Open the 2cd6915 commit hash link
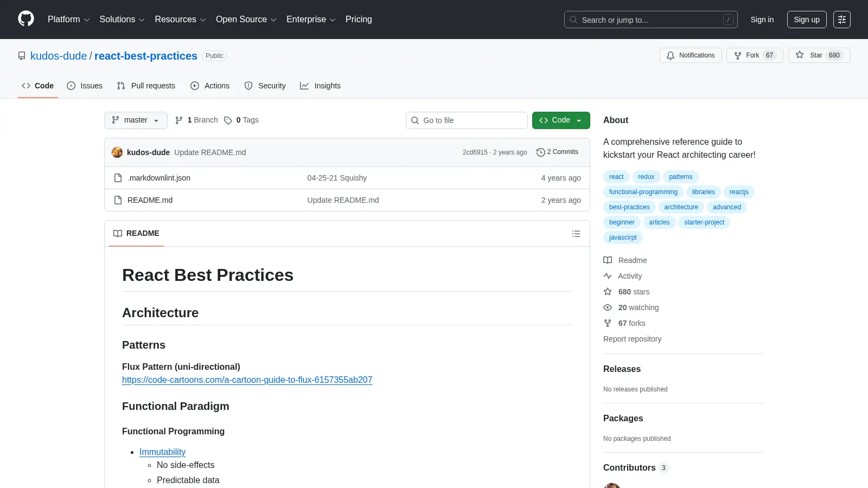868x488 pixels. pos(475,152)
